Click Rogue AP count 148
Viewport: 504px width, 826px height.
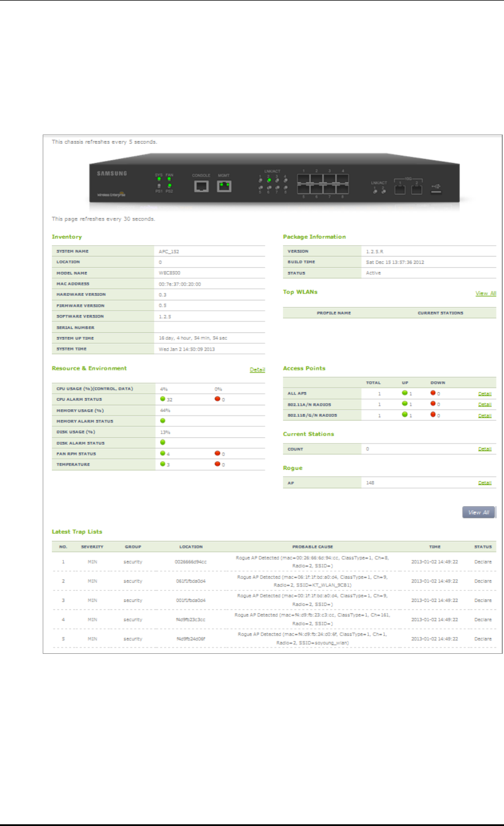pyautogui.click(x=370, y=483)
